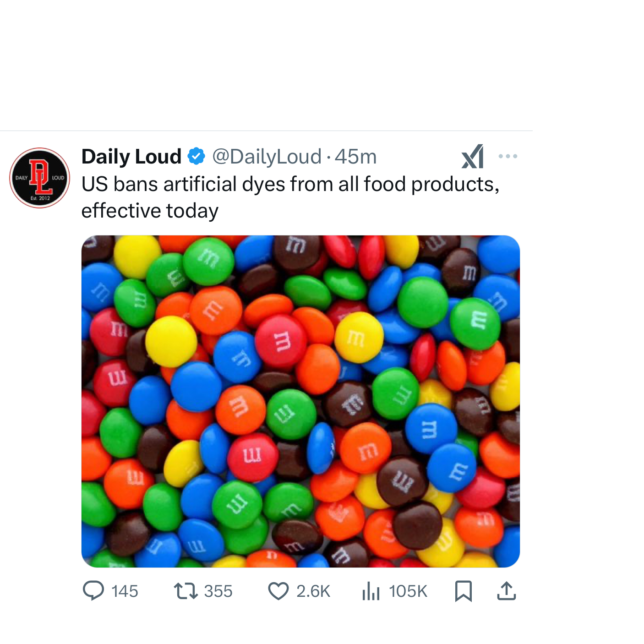Click the Daily Loud display name
Viewport: 644px width, 644px height.
coord(131,157)
